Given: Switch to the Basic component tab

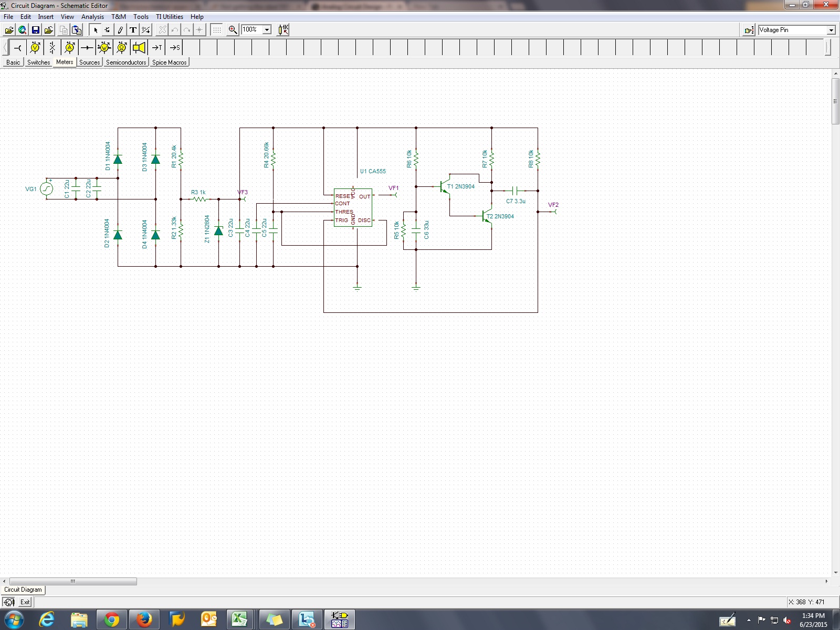Looking at the screenshot, I should pyautogui.click(x=13, y=62).
